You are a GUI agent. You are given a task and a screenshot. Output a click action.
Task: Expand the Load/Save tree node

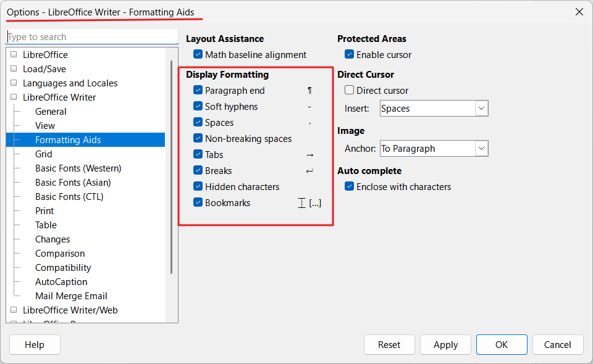14,68
